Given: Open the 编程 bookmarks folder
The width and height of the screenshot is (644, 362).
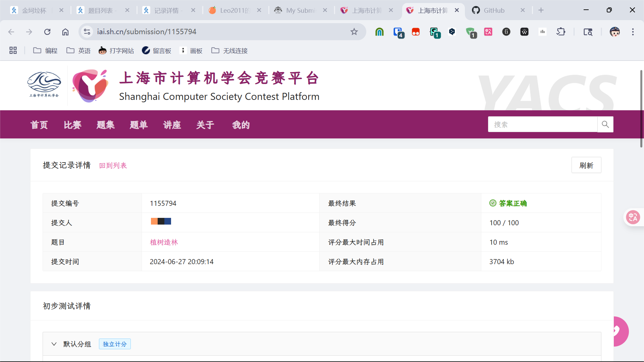Looking at the screenshot, I should [x=46, y=51].
